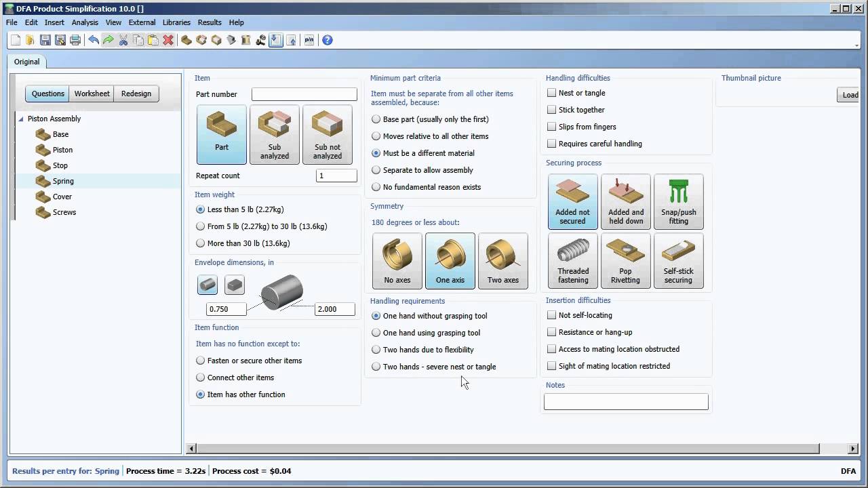Viewport: 868px width, 488px height.
Task: Select the Part item type tile
Action: 222,134
